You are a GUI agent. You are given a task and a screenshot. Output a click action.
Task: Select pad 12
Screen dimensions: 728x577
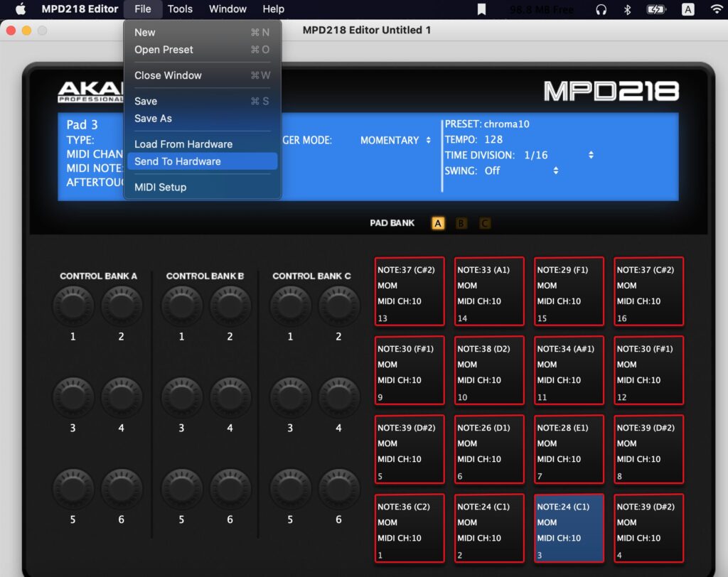click(x=648, y=370)
